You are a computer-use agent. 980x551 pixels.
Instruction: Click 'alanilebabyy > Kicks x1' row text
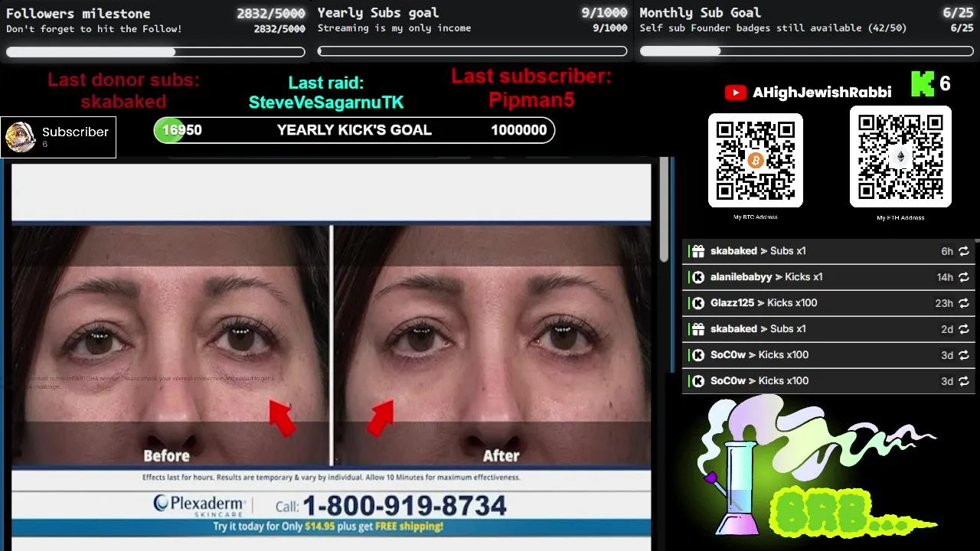click(766, 277)
